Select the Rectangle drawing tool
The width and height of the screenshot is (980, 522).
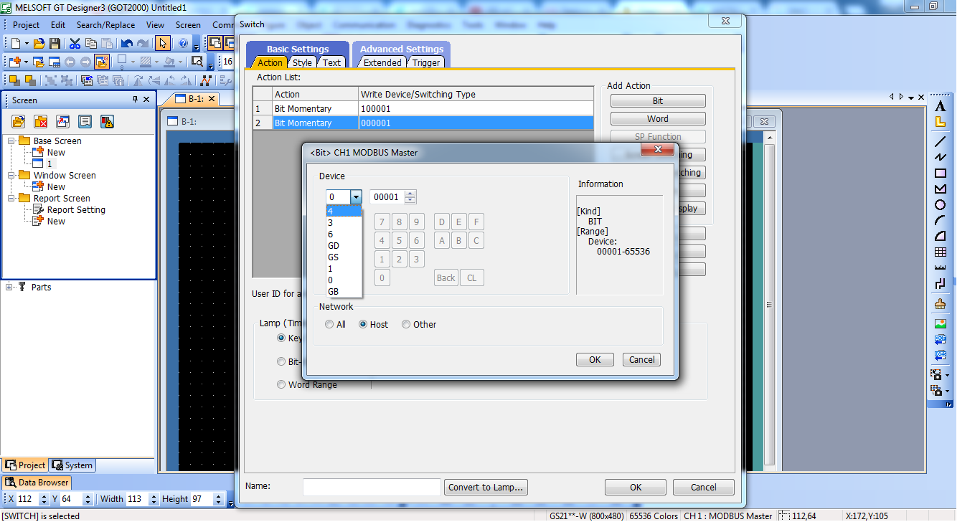click(940, 171)
